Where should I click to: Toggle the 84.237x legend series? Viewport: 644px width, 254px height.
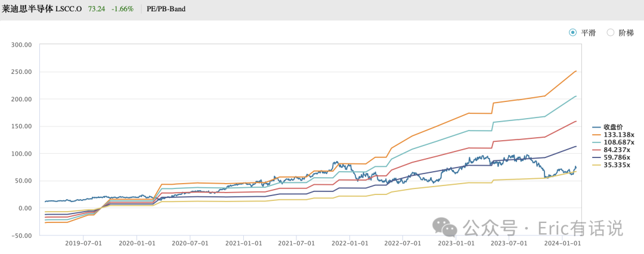612,150
